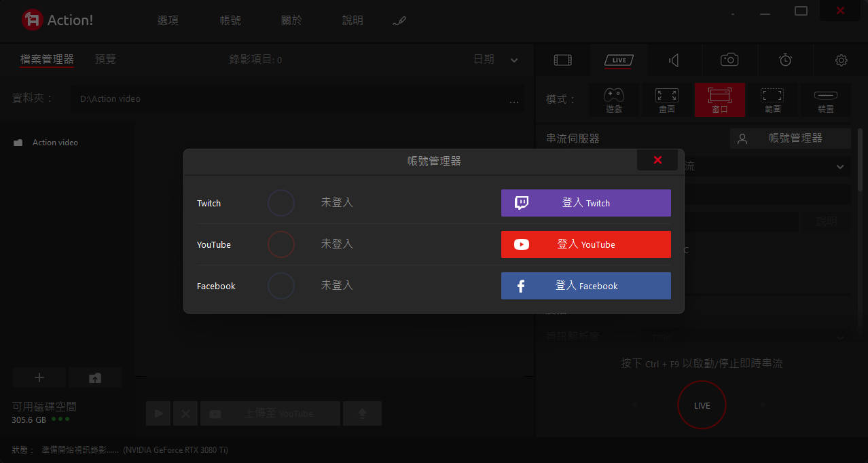Viewport: 868px width, 463px height.
Task: Click the 上傳至 YouTube button
Action: (270, 413)
